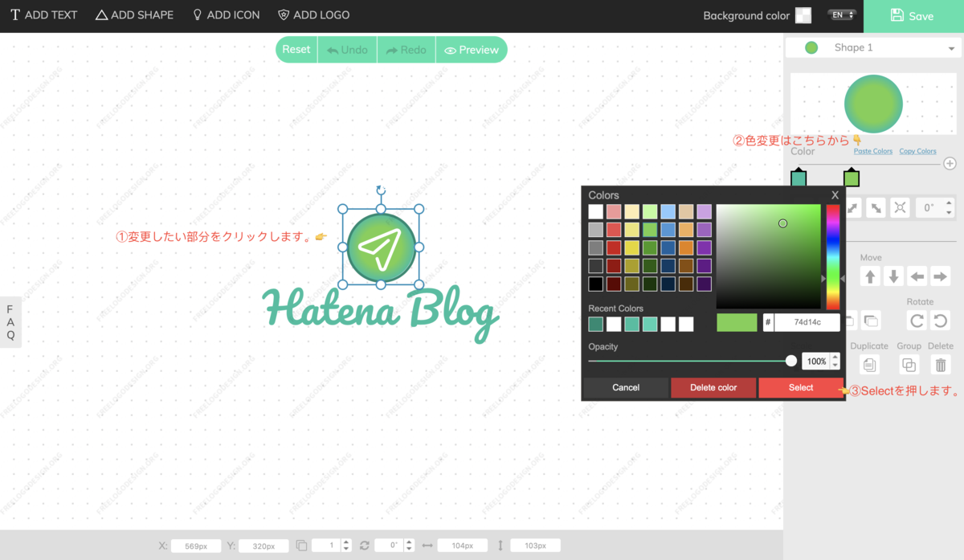Click the Delete color button
964x560 pixels.
pos(713,387)
